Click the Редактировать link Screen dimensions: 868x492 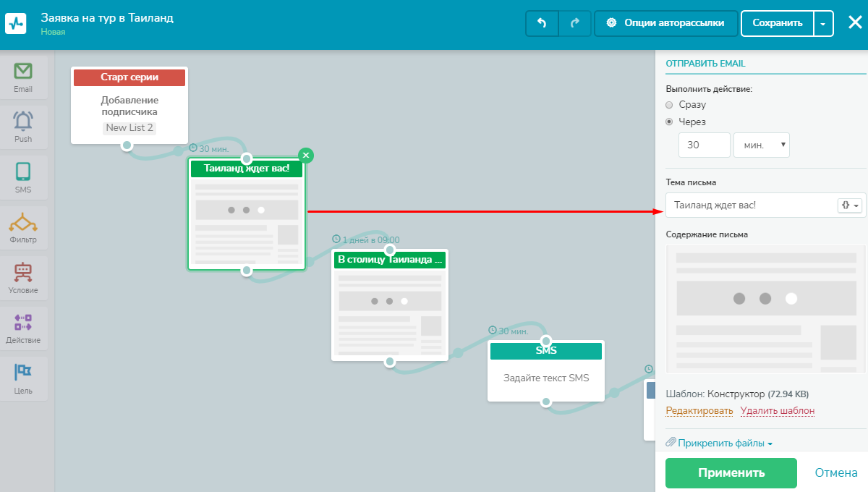[699, 411]
